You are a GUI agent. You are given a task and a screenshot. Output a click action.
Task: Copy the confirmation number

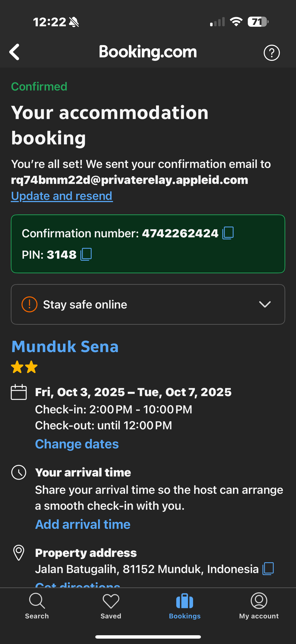tap(228, 233)
